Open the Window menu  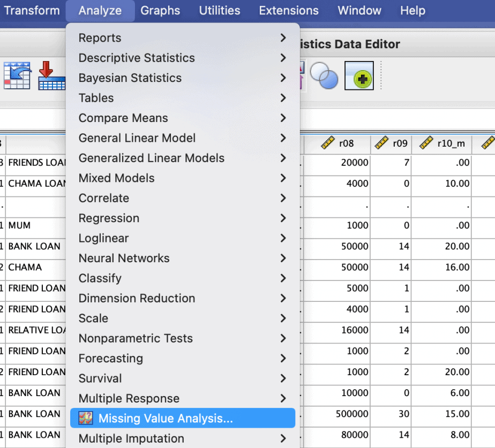point(359,10)
